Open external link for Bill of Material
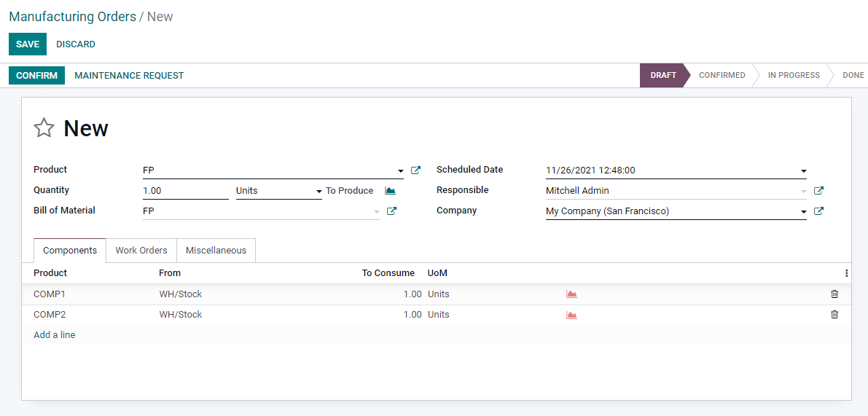 (391, 211)
